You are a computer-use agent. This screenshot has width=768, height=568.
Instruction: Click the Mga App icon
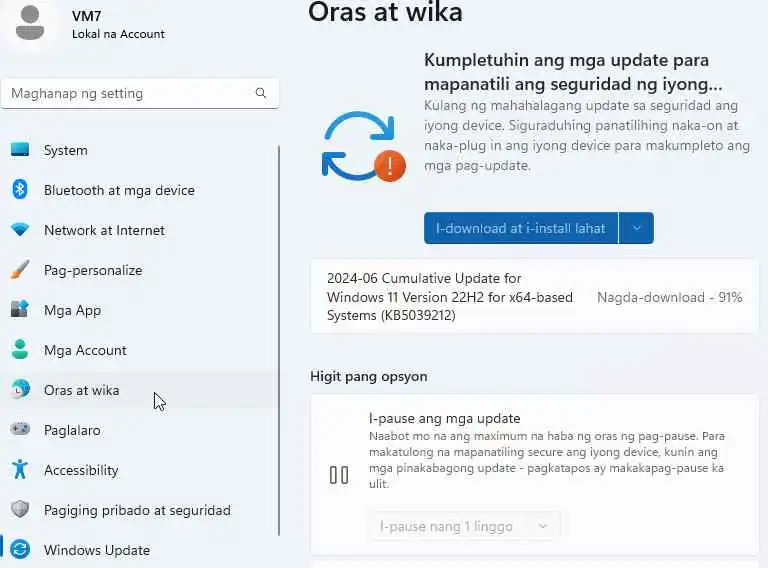[x=20, y=309]
